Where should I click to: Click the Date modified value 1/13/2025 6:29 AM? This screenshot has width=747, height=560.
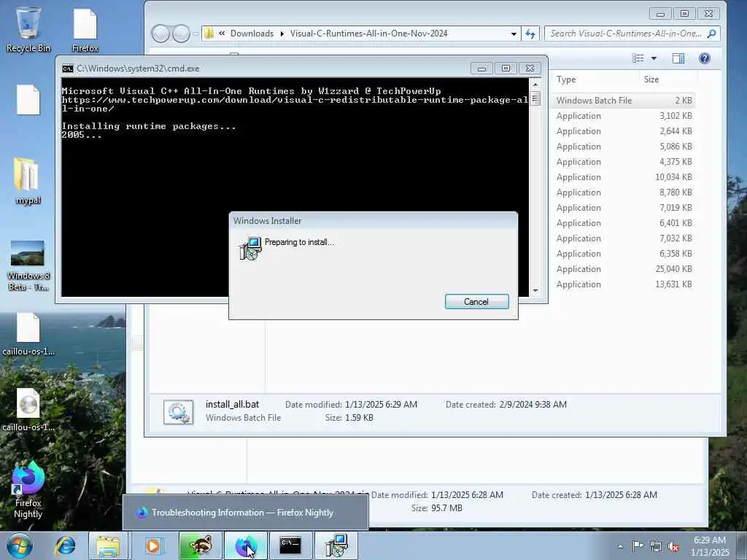381,404
